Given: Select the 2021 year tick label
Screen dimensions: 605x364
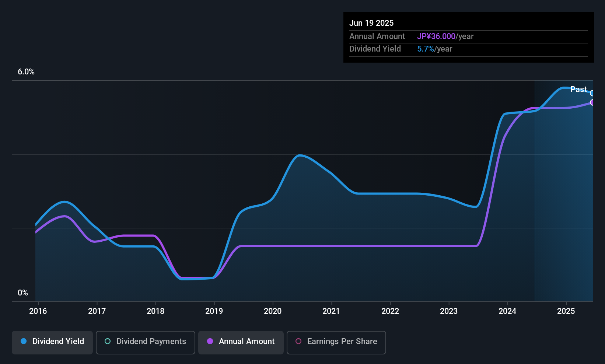Looking at the screenshot, I should click(x=331, y=311).
